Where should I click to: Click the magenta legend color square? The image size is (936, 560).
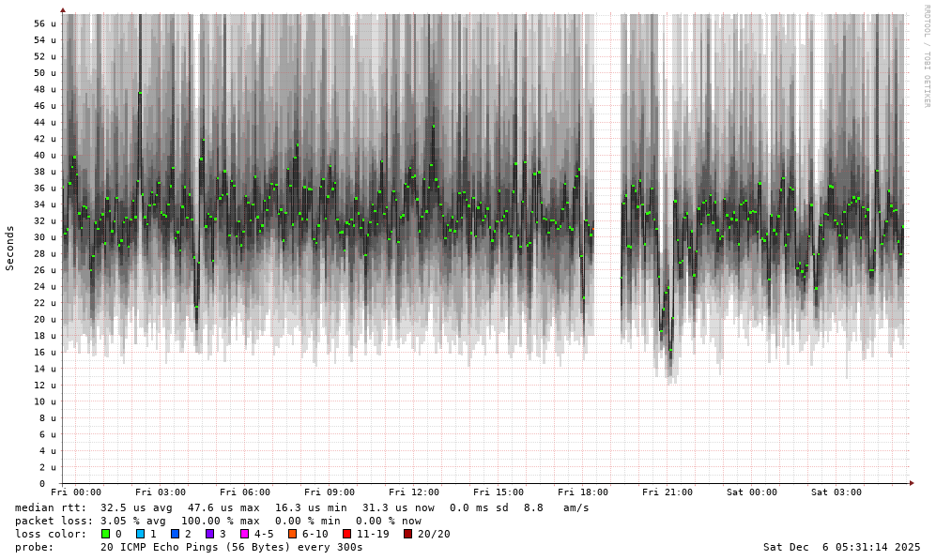244,534
